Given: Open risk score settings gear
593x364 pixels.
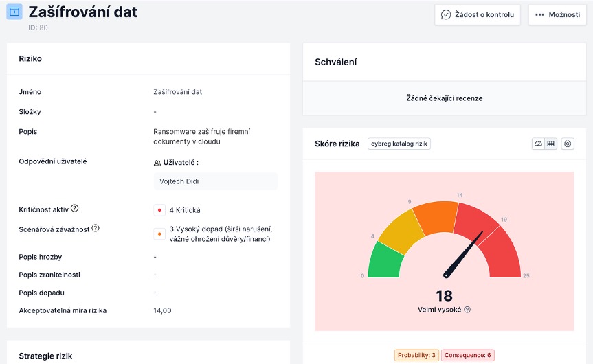Looking at the screenshot, I should pyautogui.click(x=568, y=144).
